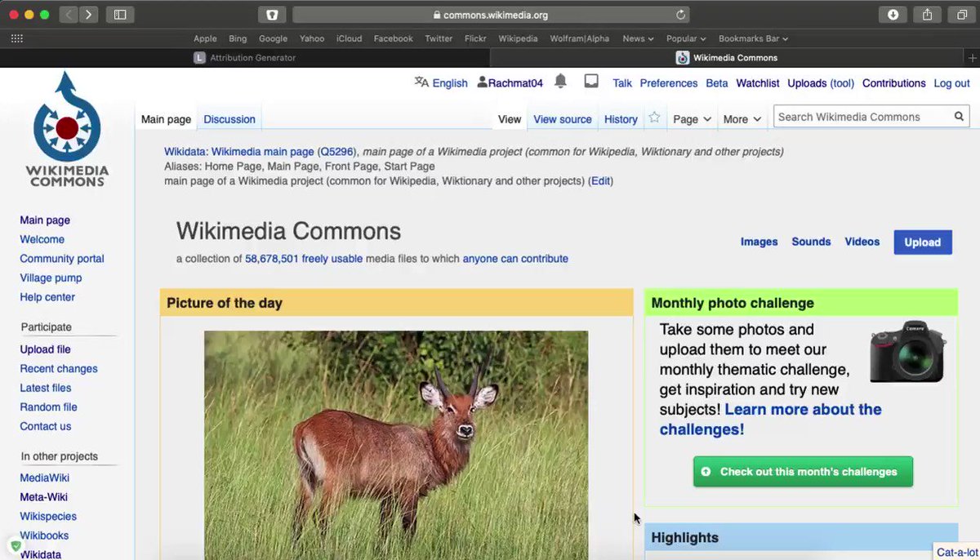Show tab overview icon
Screen dimensions: 980x560
point(962,15)
